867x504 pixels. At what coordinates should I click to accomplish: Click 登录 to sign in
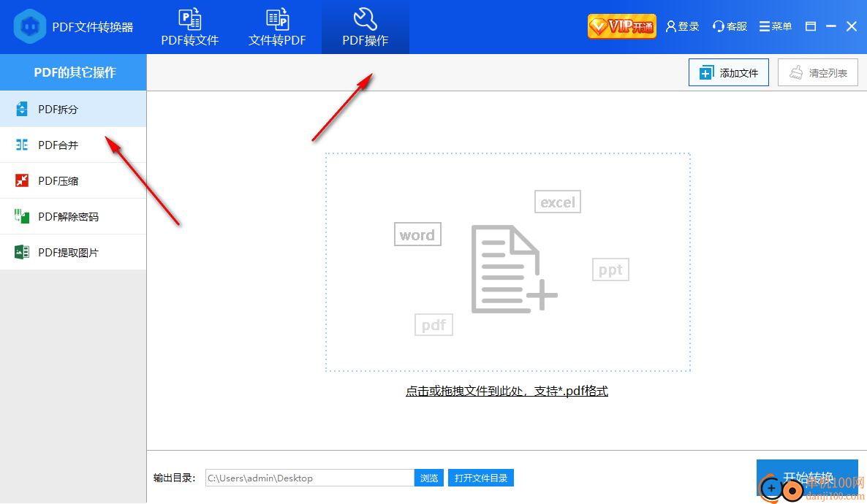coord(682,26)
